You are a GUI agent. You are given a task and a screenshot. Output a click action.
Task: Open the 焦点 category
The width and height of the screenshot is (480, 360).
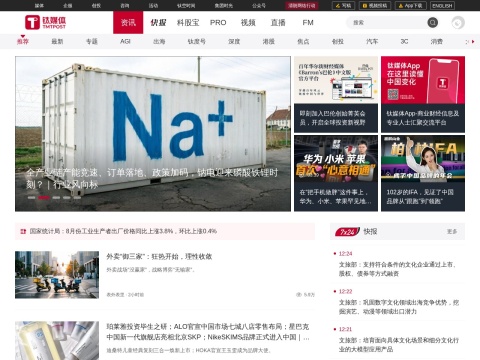click(303, 41)
